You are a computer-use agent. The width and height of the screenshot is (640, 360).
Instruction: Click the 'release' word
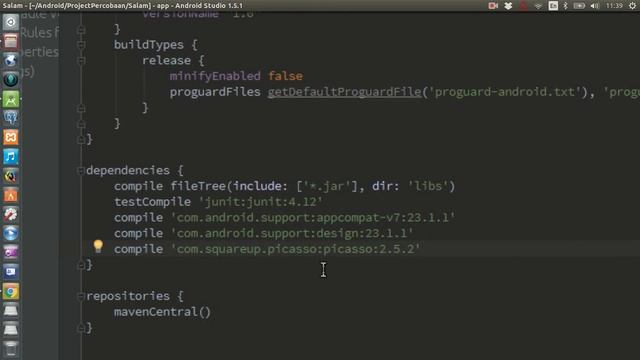pyautogui.click(x=167, y=61)
